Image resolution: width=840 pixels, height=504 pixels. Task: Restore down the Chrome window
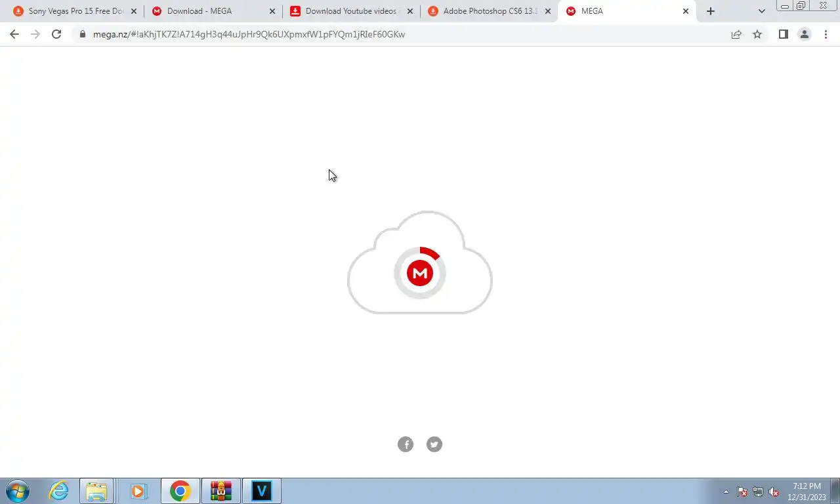click(x=801, y=6)
